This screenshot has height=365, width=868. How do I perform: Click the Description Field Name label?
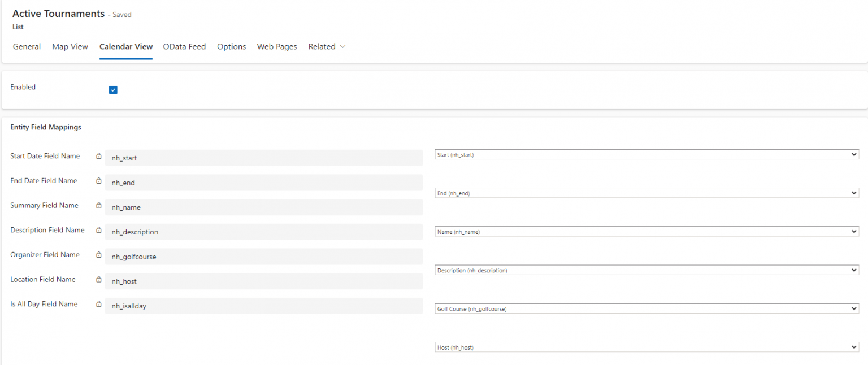pyautogui.click(x=47, y=230)
